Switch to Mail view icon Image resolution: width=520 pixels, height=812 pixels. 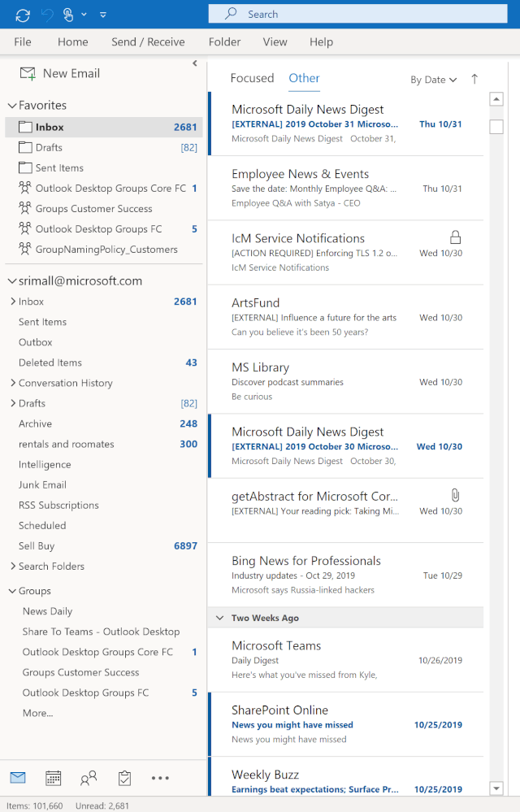pos(18,777)
